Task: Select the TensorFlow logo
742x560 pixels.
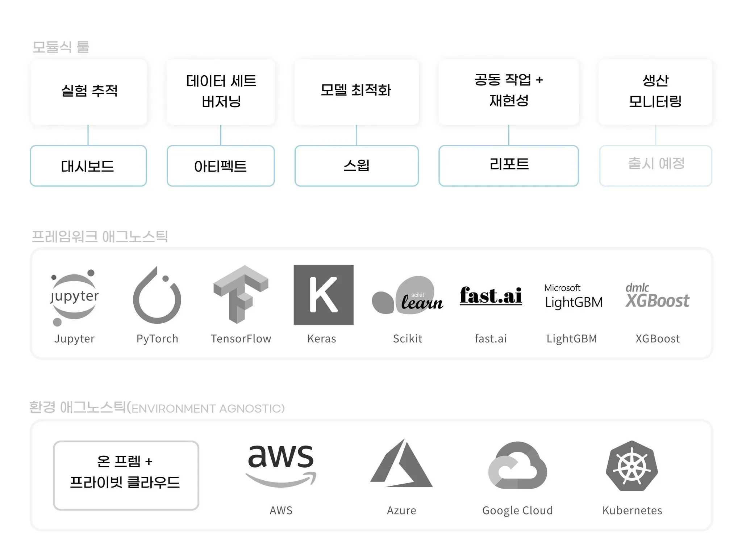Action: (x=241, y=294)
